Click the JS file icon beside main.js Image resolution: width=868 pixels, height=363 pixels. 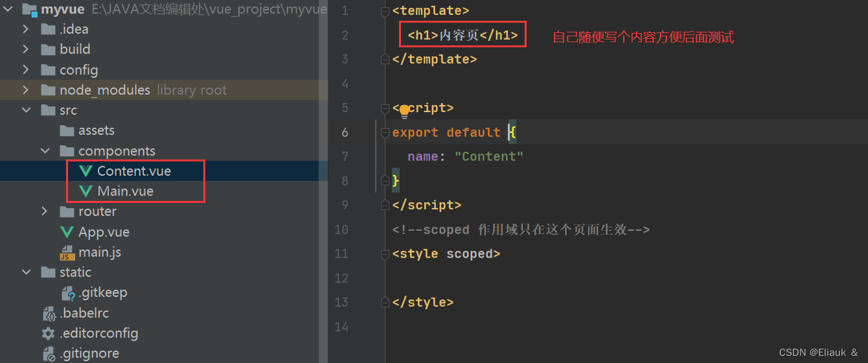67,252
